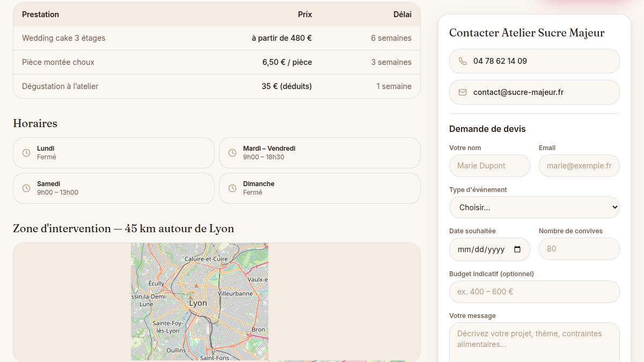Click the Lundi Fermé hours card

click(x=114, y=153)
